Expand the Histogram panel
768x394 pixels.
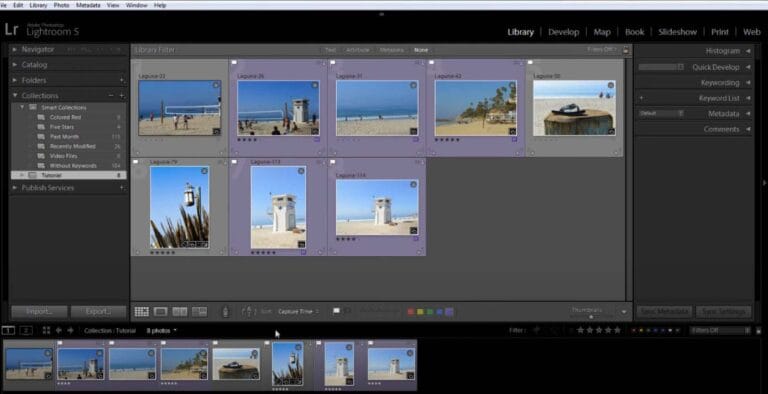[x=748, y=51]
